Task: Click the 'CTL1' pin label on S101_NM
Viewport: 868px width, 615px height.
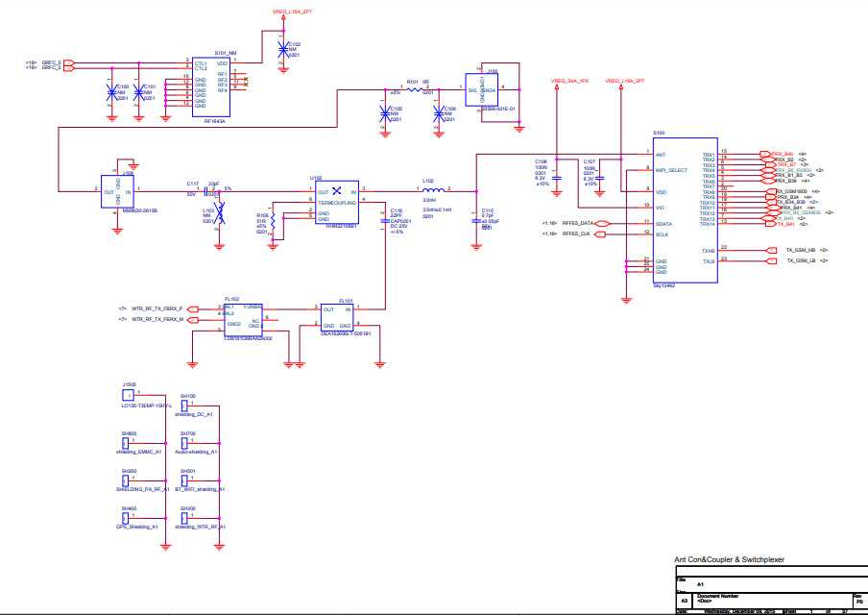Action: [x=201, y=63]
